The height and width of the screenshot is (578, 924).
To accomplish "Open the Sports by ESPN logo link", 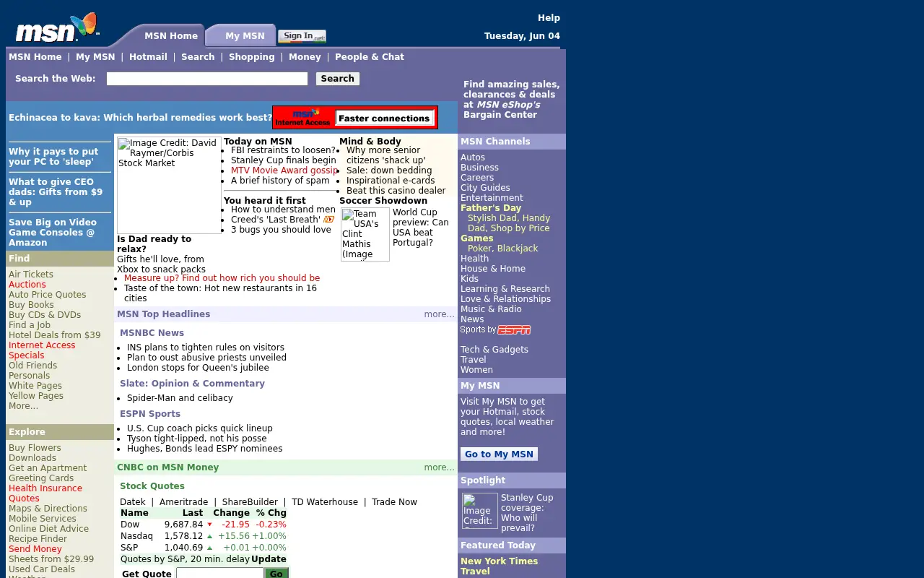I will click(495, 329).
